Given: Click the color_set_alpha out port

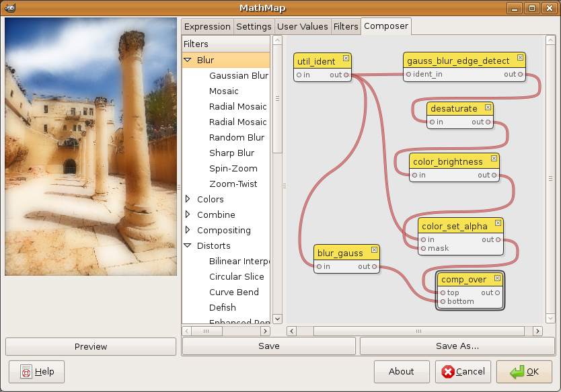Looking at the screenshot, I should [x=498, y=239].
